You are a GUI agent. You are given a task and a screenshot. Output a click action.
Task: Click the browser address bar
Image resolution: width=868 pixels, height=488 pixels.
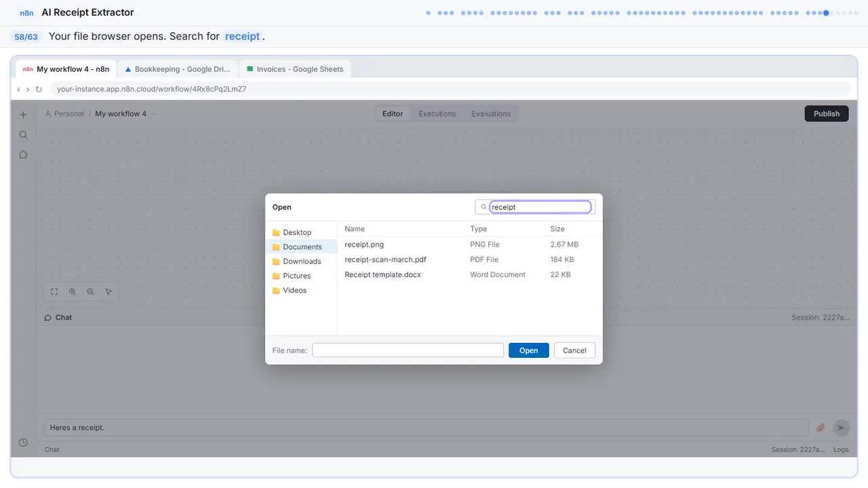click(x=450, y=89)
